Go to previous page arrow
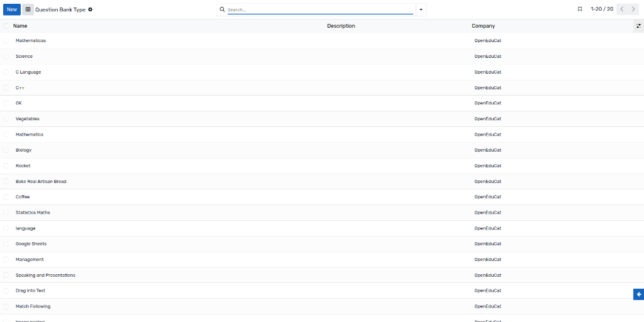Viewport: 644px width, 322px height. coord(622,9)
